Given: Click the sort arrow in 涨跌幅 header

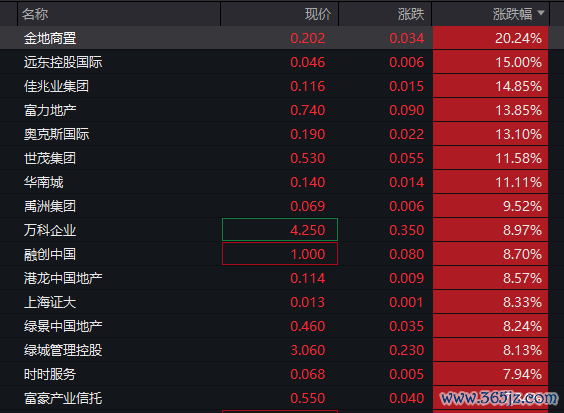Looking at the screenshot, I should [x=541, y=13].
